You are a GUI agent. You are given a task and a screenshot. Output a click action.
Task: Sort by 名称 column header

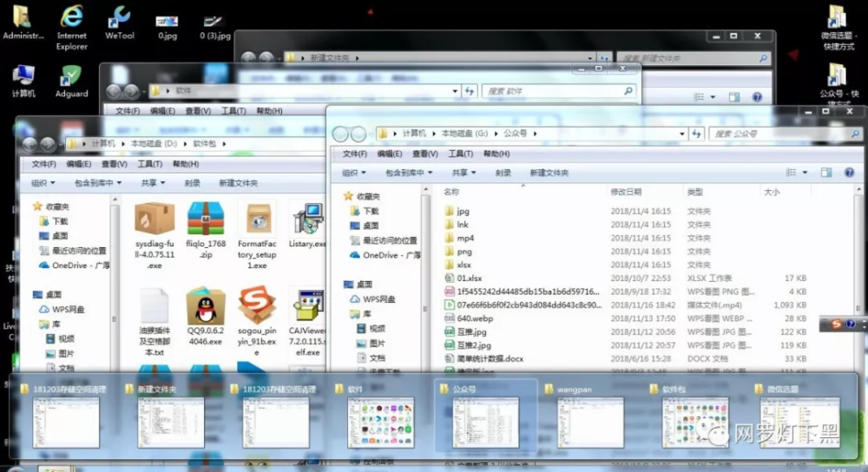pos(451,192)
